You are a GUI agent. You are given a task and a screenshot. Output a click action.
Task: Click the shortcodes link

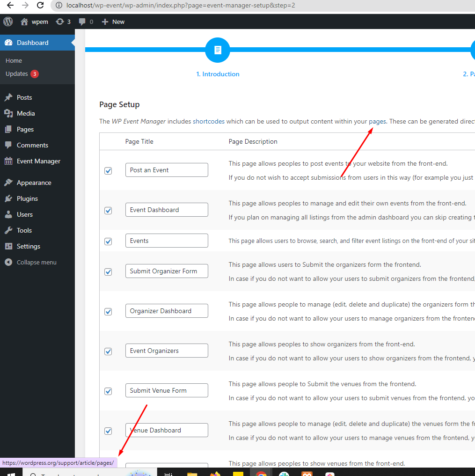(209, 121)
